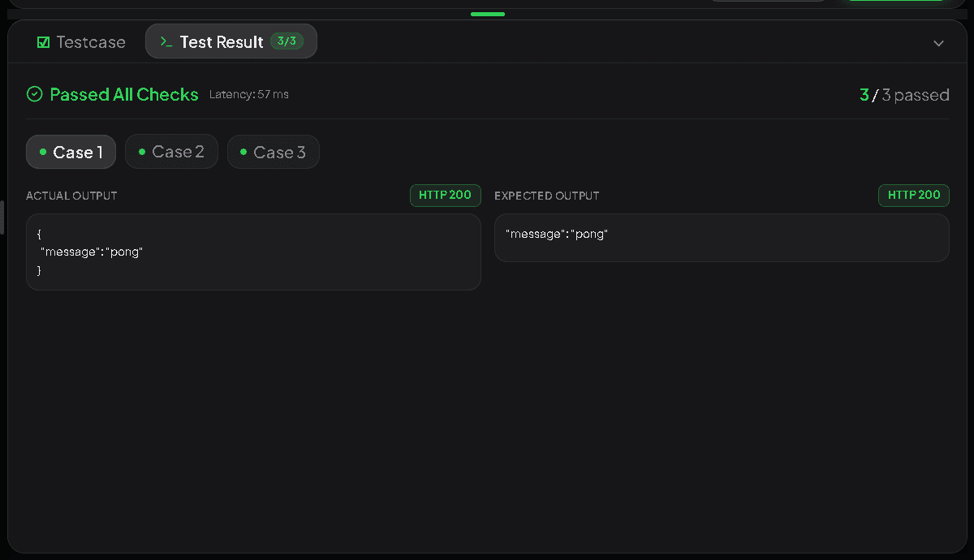This screenshot has width=974, height=560.
Task: Click the Passed All Checks status text
Action: click(124, 94)
